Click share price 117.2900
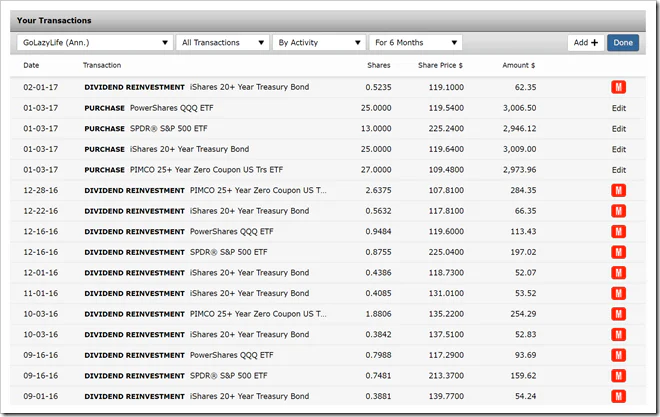The height and width of the screenshot is (417, 660). [x=446, y=355]
